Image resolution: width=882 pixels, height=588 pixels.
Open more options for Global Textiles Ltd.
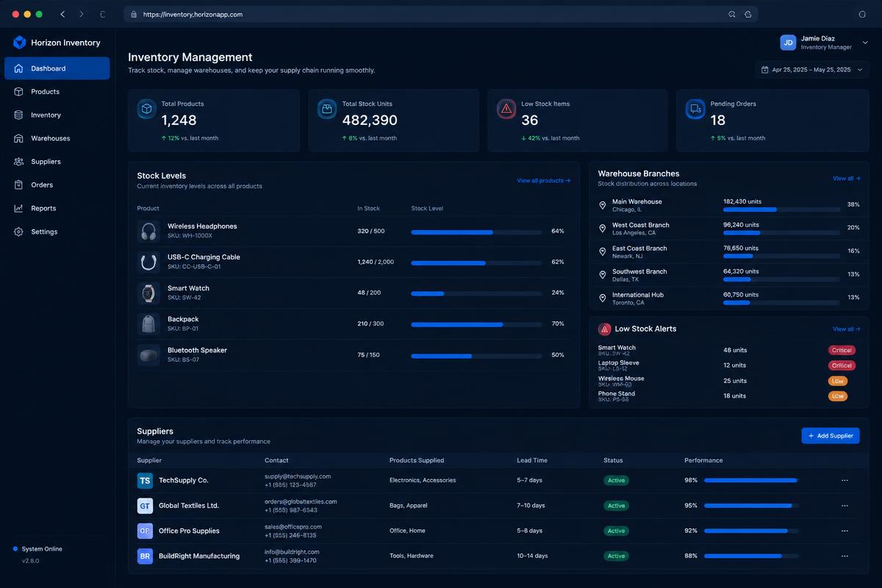tap(845, 506)
